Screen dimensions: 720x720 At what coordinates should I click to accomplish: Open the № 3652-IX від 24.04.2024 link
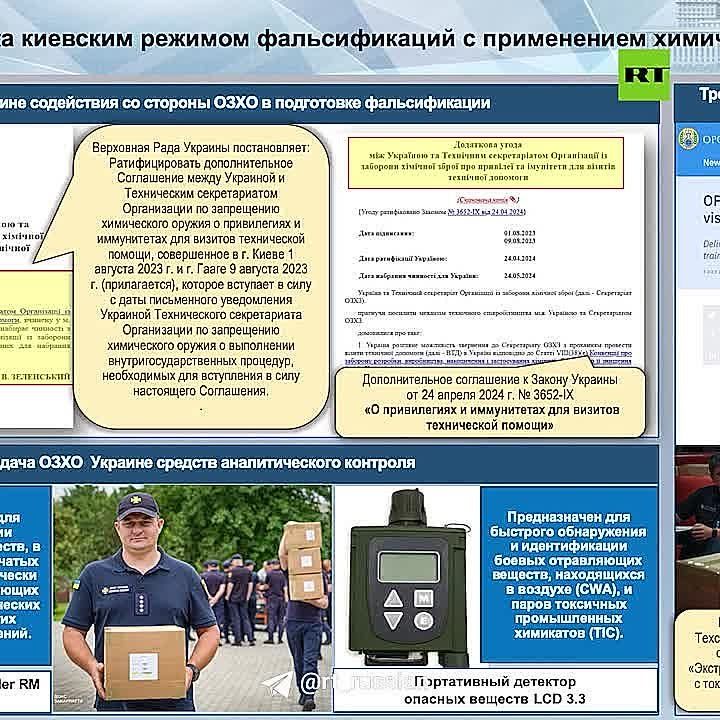coord(486,212)
